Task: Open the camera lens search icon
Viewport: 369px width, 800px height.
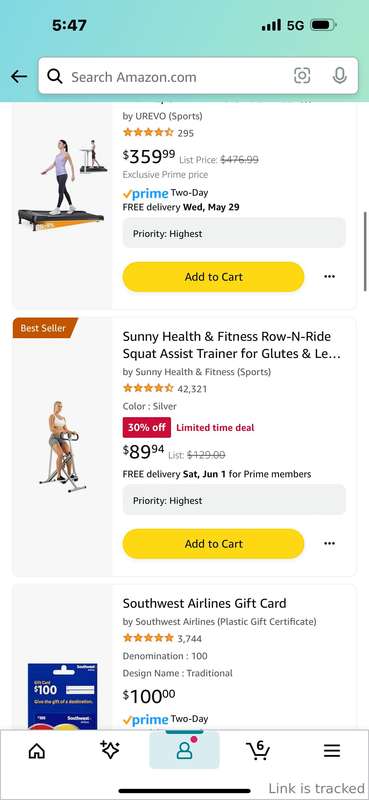Action: (302, 76)
